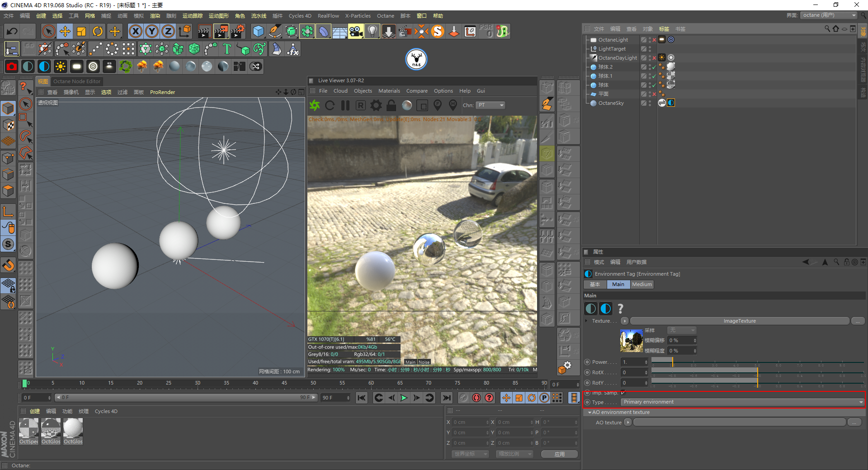
Task: Open the ProRender viewport menu
Action: (162, 92)
